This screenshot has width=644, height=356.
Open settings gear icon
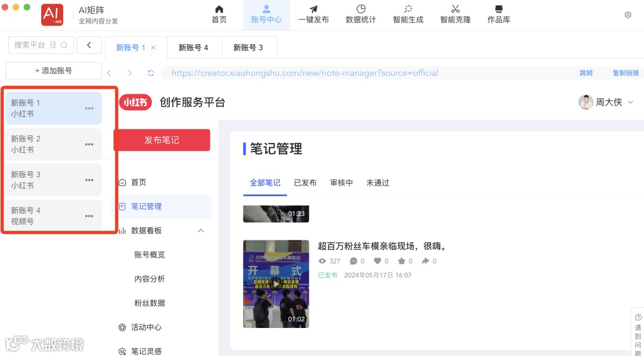pyautogui.click(x=628, y=15)
